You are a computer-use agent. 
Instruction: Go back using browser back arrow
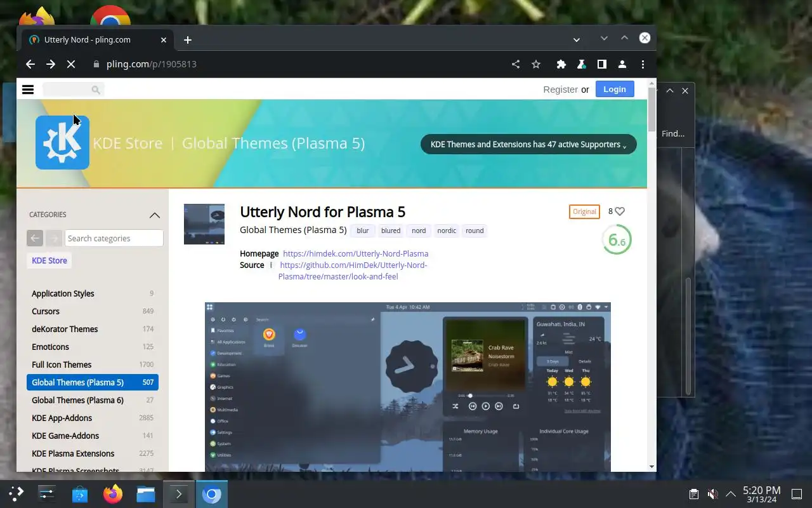(x=30, y=64)
